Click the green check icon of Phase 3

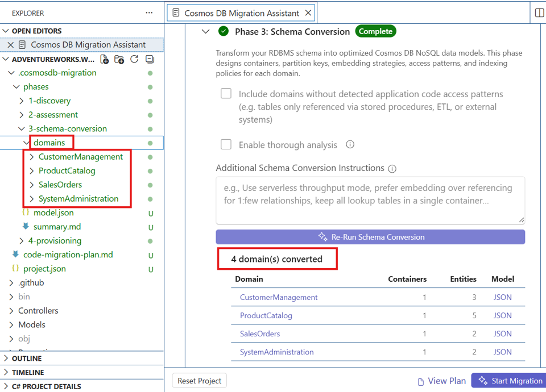point(224,31)
